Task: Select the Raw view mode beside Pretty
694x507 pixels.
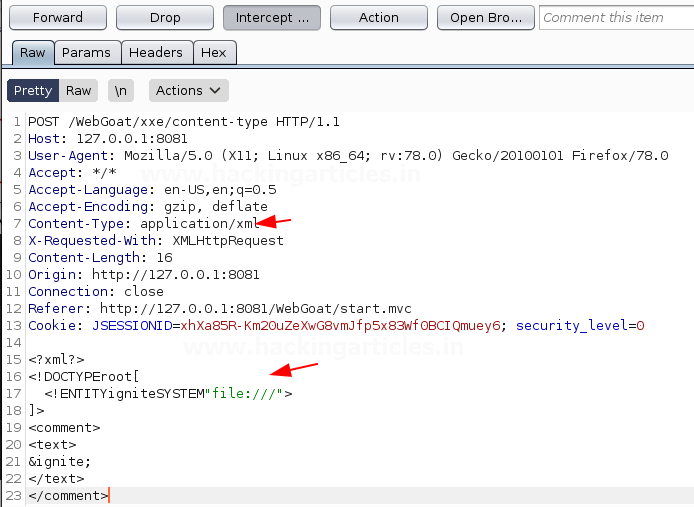Action: point(79,90)
